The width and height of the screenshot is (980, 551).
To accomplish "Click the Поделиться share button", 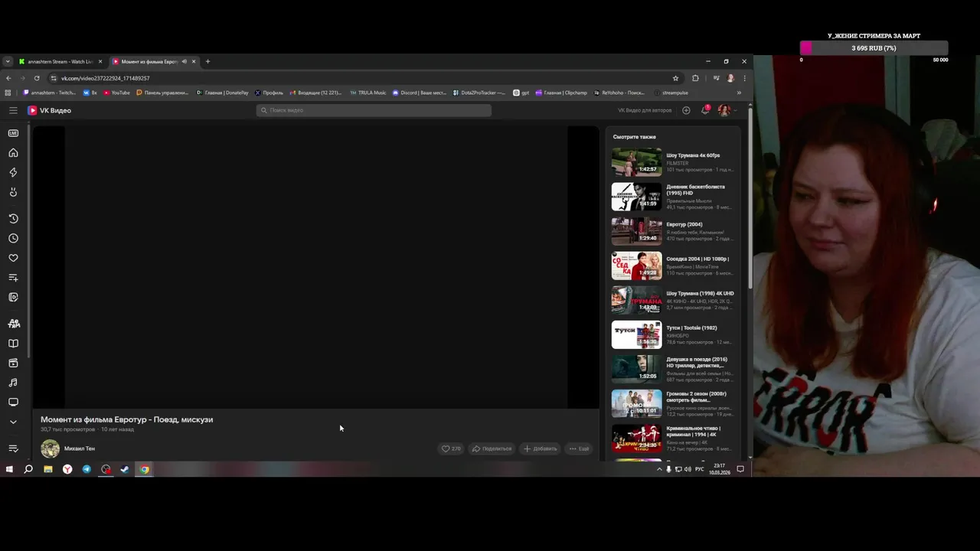I will tap(492, 448).
